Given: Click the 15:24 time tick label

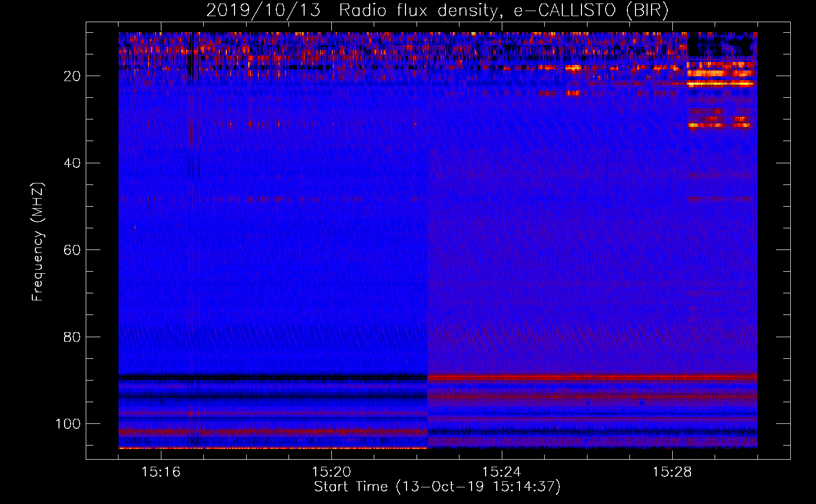Looking at the screenshot, I should pos(501,472).
